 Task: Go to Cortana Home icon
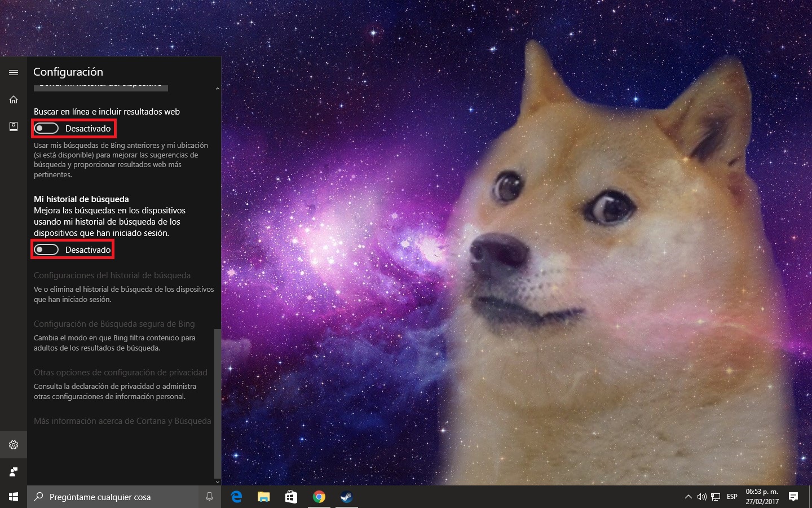(14, 99)
